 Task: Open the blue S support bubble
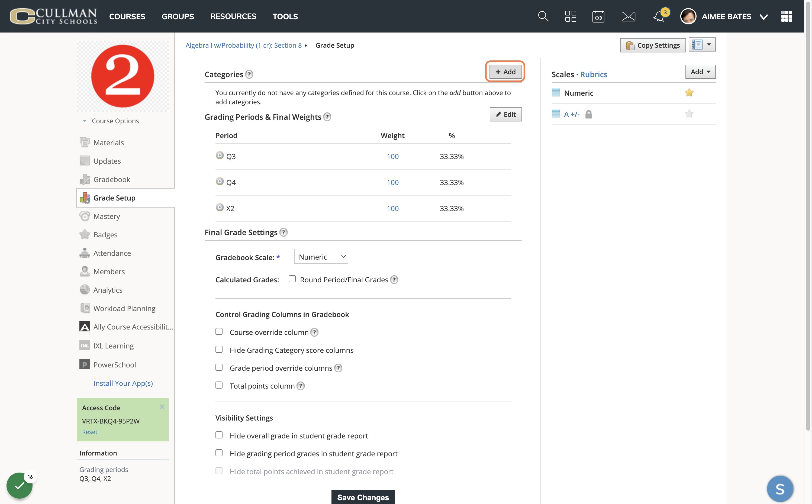click(780, 489)
